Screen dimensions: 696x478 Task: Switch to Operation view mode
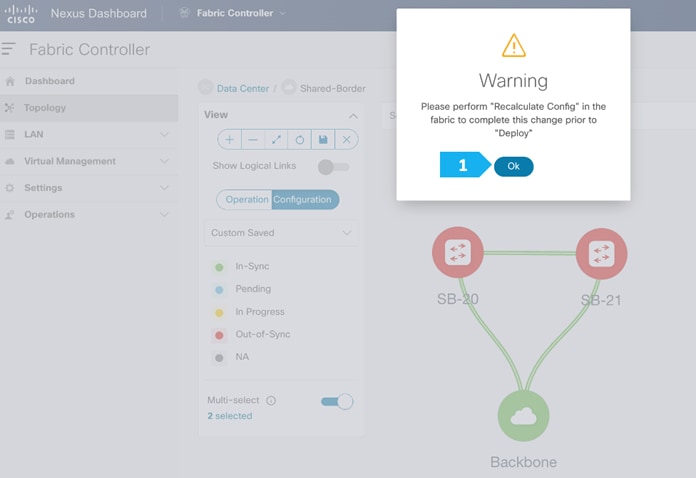[x=246, y=200]
